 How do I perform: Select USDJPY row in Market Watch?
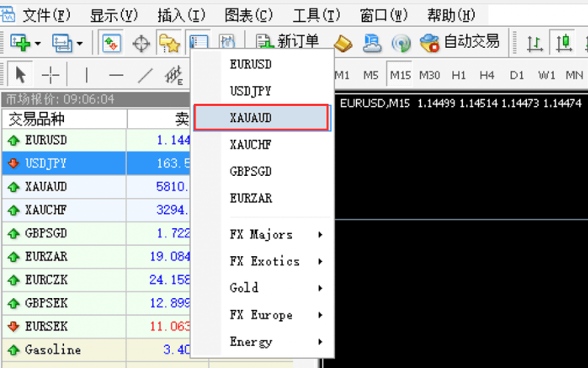tap(96, 163)
